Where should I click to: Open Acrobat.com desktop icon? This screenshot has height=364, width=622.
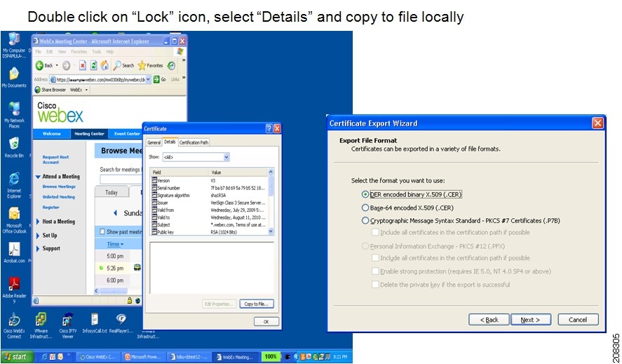click(x=14, y=252)
